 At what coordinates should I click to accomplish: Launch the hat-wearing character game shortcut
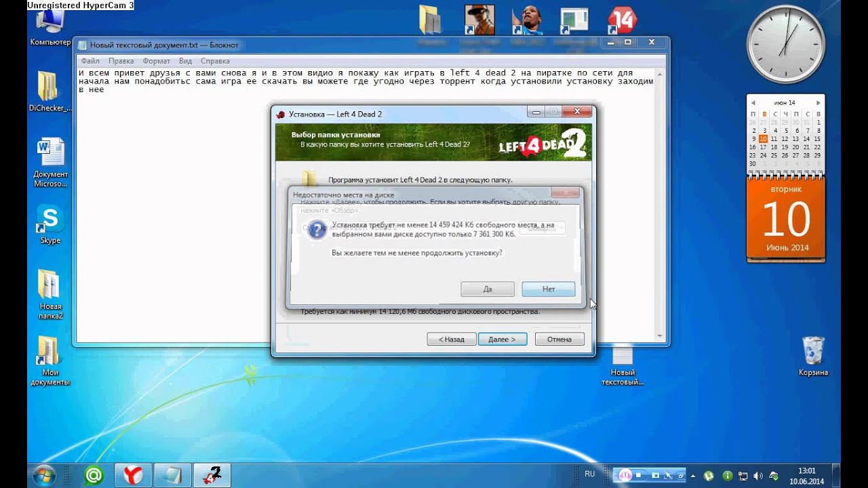click(x=479, y=20)
